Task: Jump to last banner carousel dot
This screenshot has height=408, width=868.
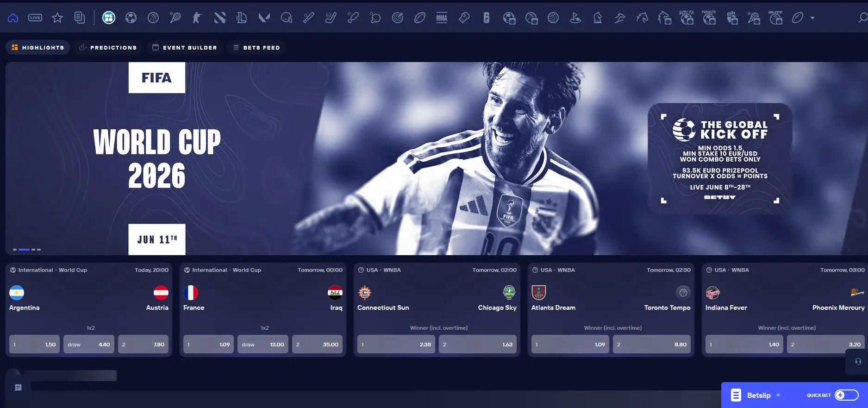Action: tap(39, 250)
